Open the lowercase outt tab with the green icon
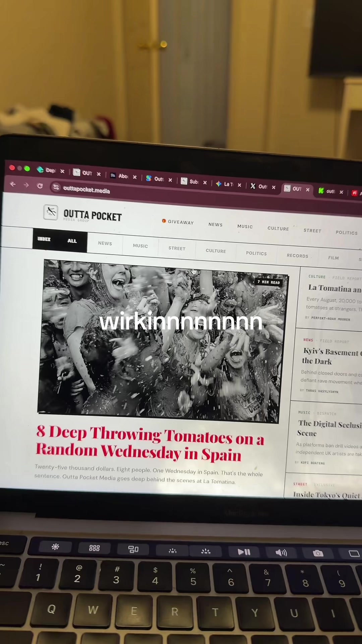The width and height of the screenshot is (362, 644). [x=326, y=191]
